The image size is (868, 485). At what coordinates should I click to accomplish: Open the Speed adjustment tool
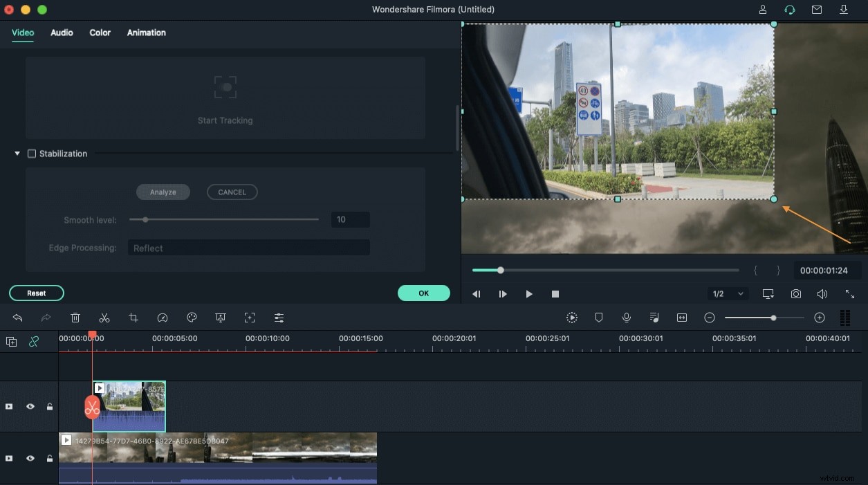(x=163, y=318)
